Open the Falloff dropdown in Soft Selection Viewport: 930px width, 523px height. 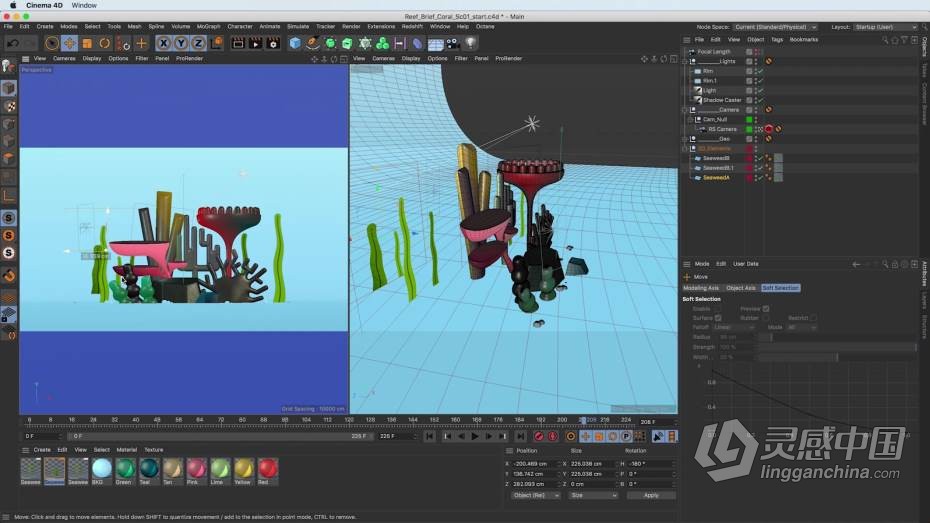[x=734, y=327]
